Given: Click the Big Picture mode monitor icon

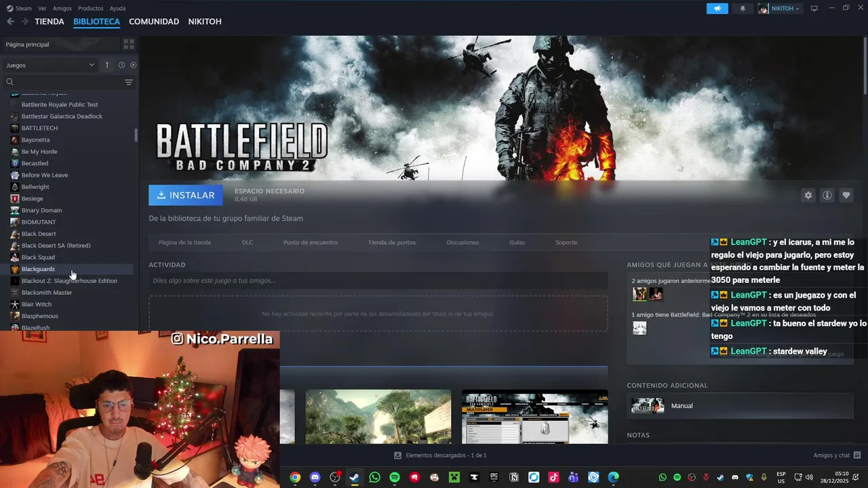Looking at the screenshot, I should pos(814,8).
